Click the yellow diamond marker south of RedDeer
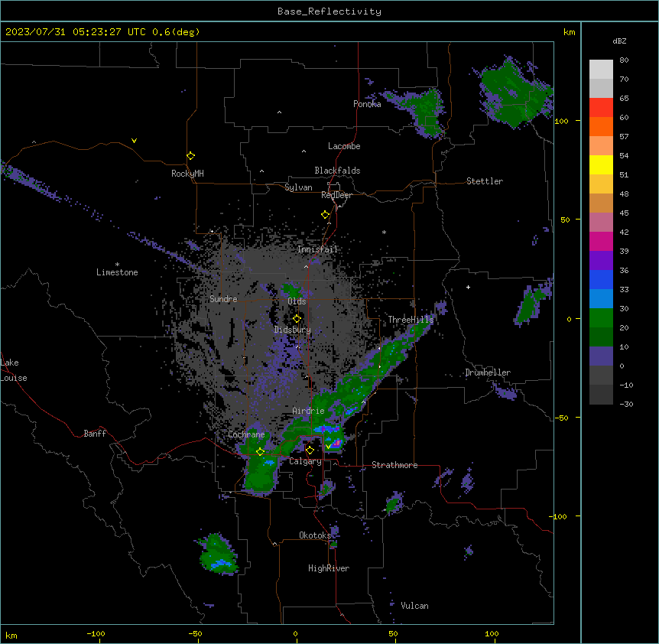The height and width of the screenshot is (644, 659). [x=325, y=215]
